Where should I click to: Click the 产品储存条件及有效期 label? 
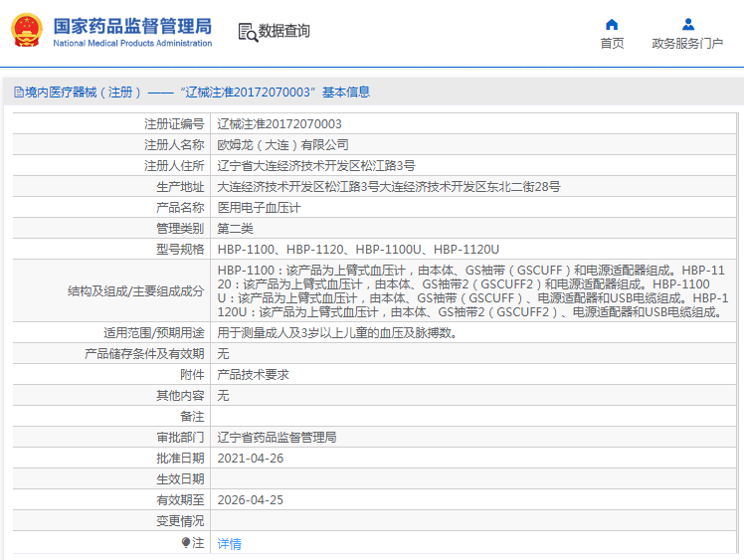(144, 353)
